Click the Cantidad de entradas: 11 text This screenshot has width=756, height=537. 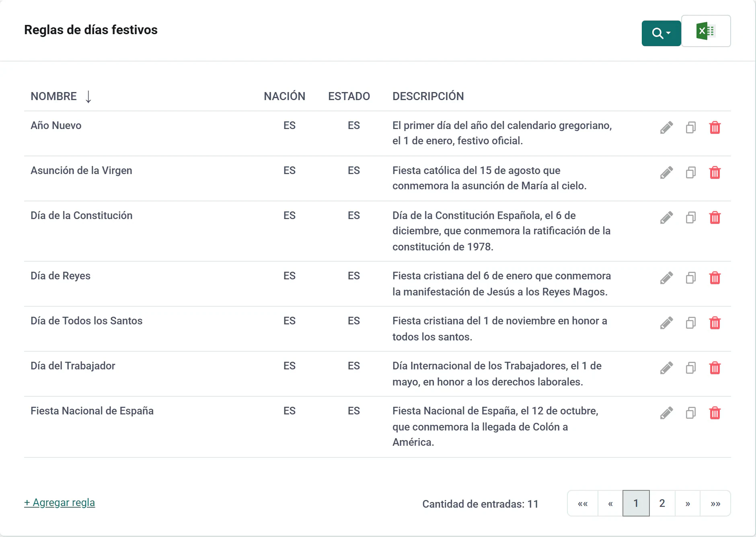tap(481, 504)
